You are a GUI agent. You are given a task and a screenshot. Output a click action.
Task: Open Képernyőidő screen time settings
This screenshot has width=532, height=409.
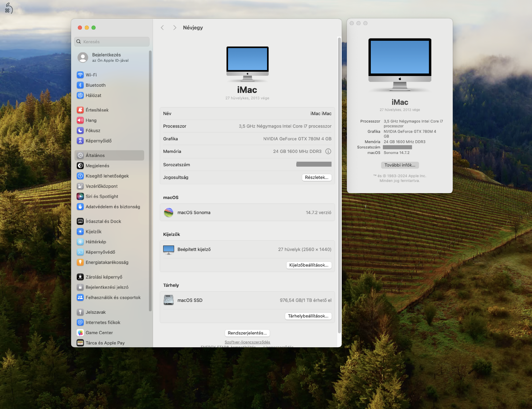point(109,140)
